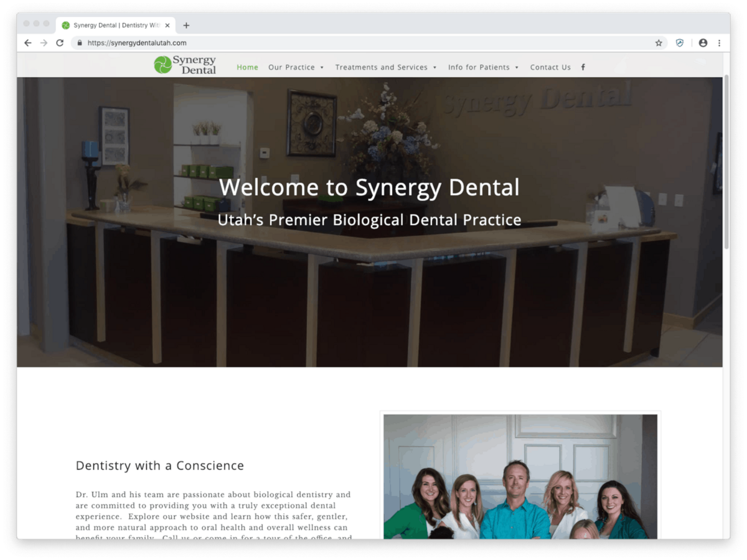Click the green maximize window button
This screenshot has width=747, height=560.
click(x=46, y=24)
